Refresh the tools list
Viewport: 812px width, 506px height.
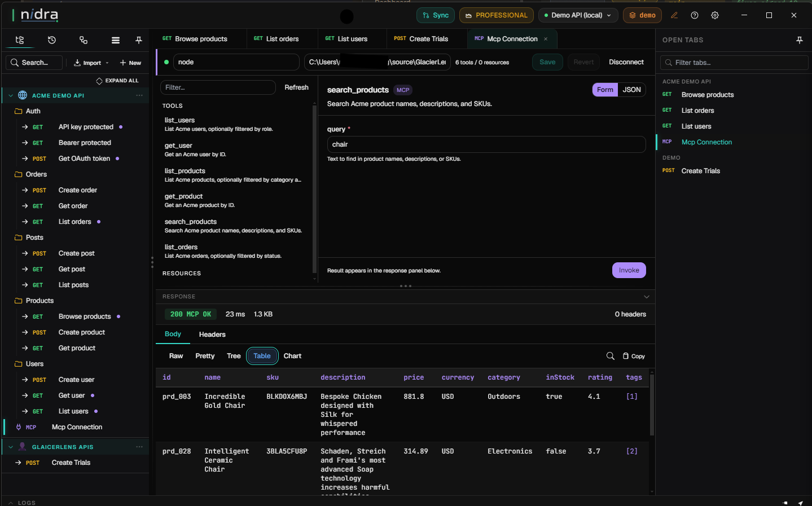point(296,87)
